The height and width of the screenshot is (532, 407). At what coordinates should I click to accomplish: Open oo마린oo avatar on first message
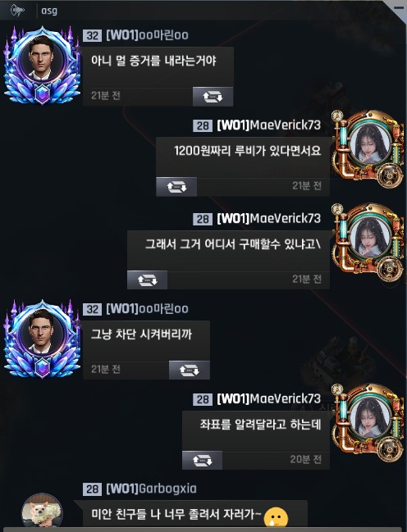(42, 66)
